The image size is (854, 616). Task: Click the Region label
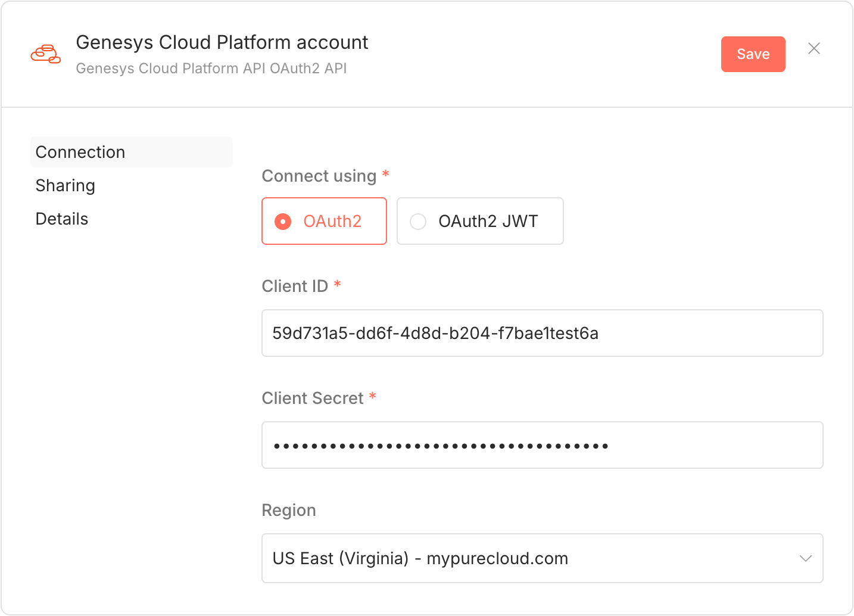click(289, 511)
